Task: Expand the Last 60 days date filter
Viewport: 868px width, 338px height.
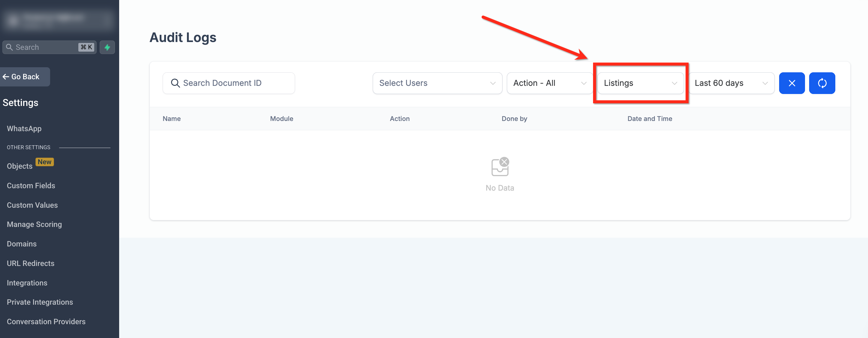Action: coord(731,83)
